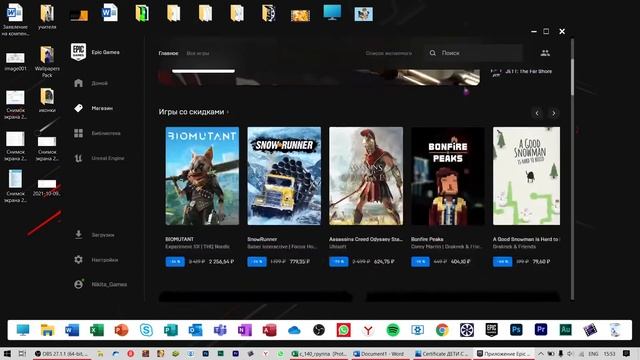Click inside the Поиск search field
640x360 pixels.
(x=473, y=53)
